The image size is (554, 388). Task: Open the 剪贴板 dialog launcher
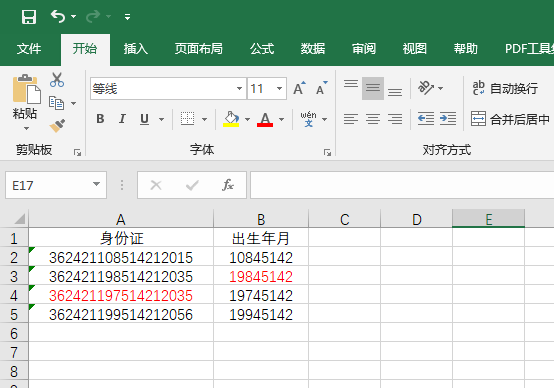click(77, 152)
